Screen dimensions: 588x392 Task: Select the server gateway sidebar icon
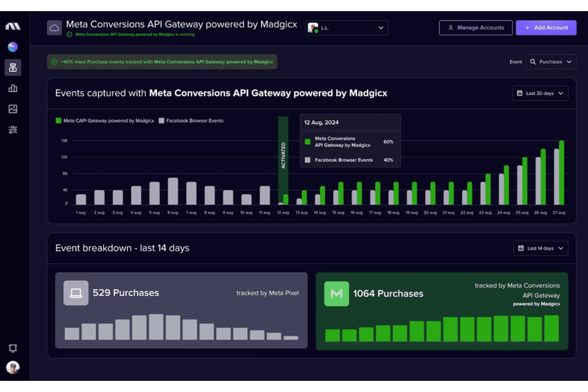[x=13, y=68]
